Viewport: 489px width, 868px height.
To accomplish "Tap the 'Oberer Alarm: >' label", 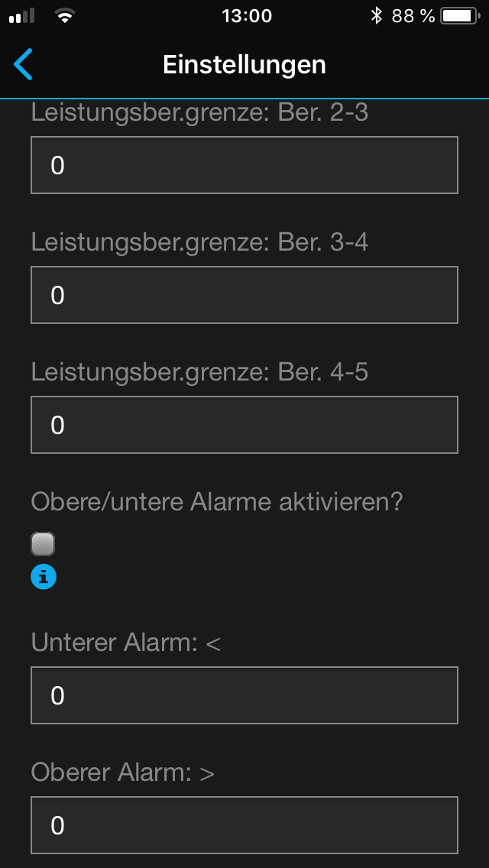I will pyautogui.click(x=123, y=772).
